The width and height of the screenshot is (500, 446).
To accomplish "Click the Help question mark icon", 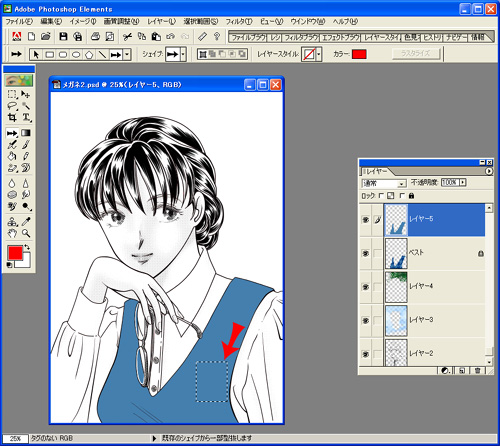I will 217,36.
